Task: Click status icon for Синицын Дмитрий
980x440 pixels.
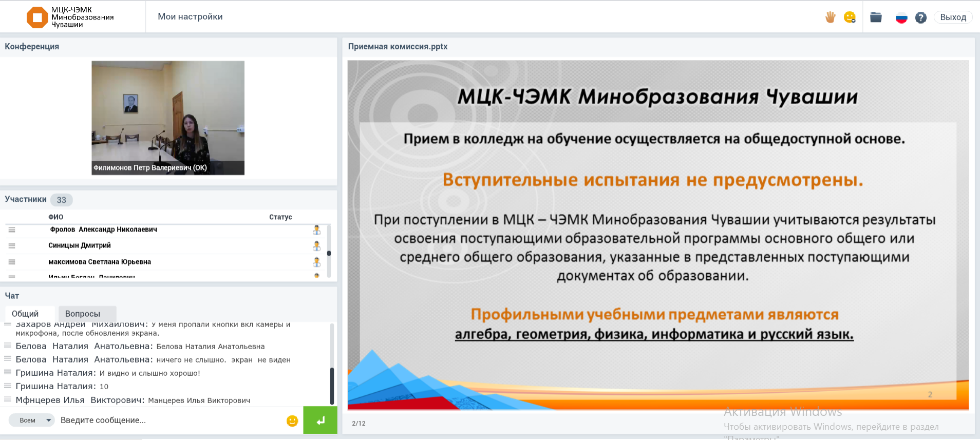Action: (316, 246)
